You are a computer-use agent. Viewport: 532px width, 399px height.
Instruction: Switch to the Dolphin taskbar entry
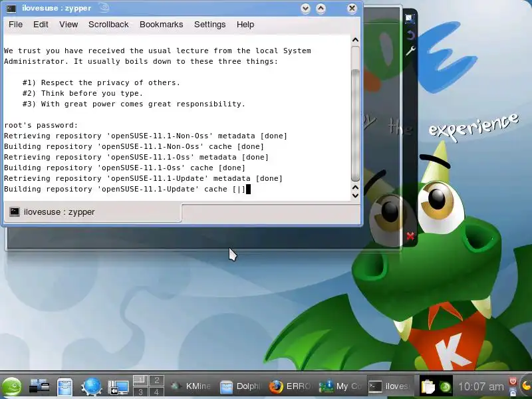pos(241,386)
